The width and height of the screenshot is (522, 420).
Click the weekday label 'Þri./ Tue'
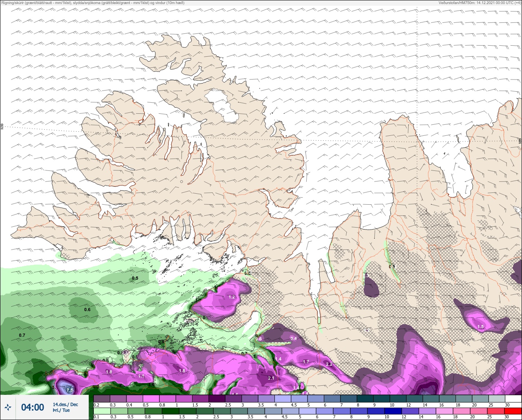tap(61, 410)
